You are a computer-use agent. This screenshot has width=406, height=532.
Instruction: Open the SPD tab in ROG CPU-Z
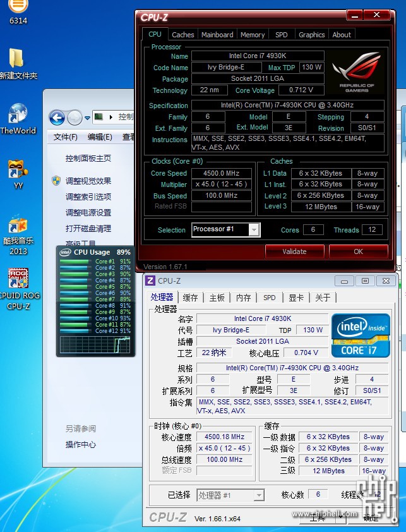281,35
